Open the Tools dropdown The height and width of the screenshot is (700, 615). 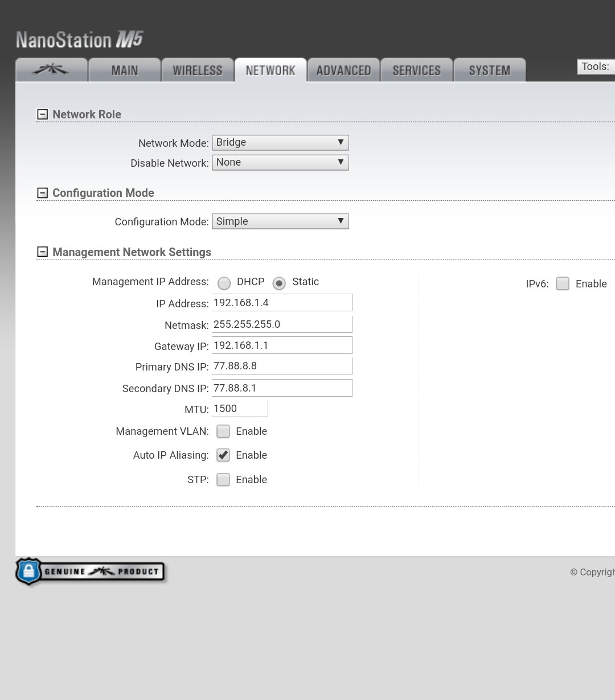[x=596, y=67]
